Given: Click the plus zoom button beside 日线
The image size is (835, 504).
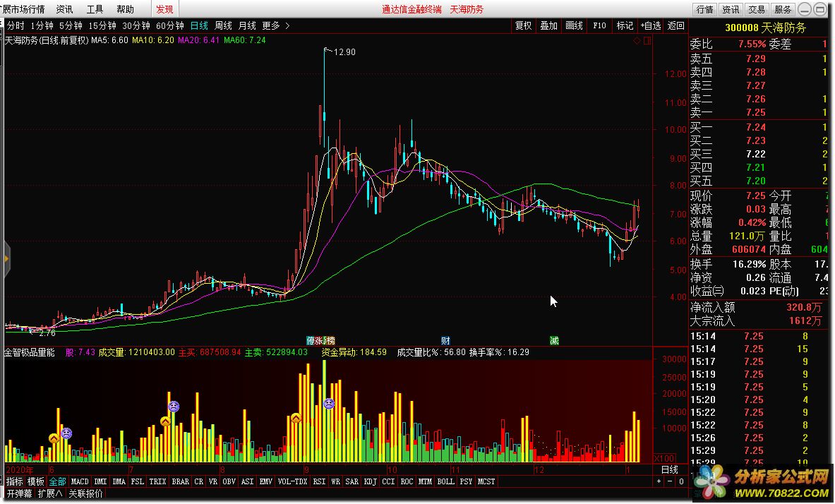Looking at the screenshot, I should coord(659,481).
